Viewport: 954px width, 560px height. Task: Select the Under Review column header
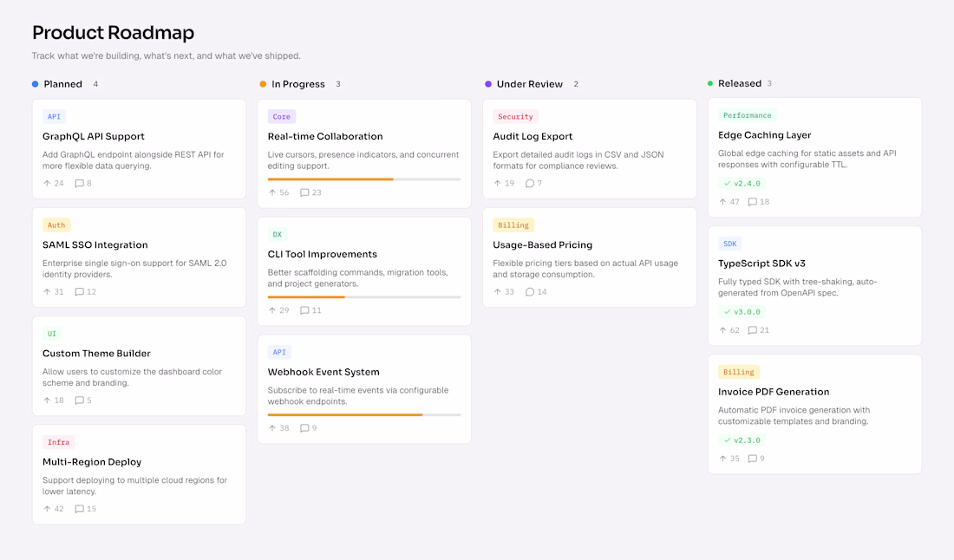point(529,84)
